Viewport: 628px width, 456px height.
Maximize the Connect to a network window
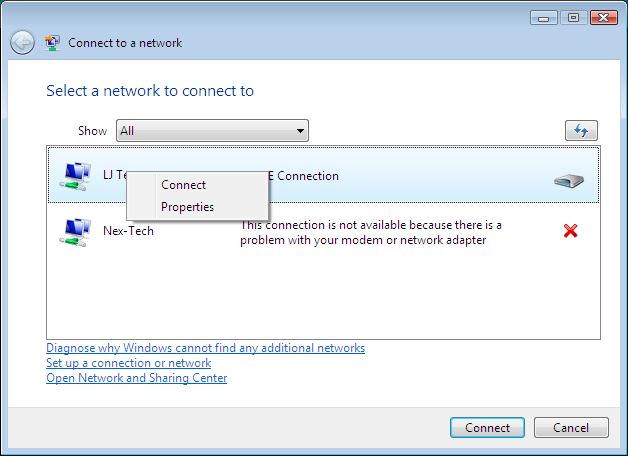click(x=573, y=18)
